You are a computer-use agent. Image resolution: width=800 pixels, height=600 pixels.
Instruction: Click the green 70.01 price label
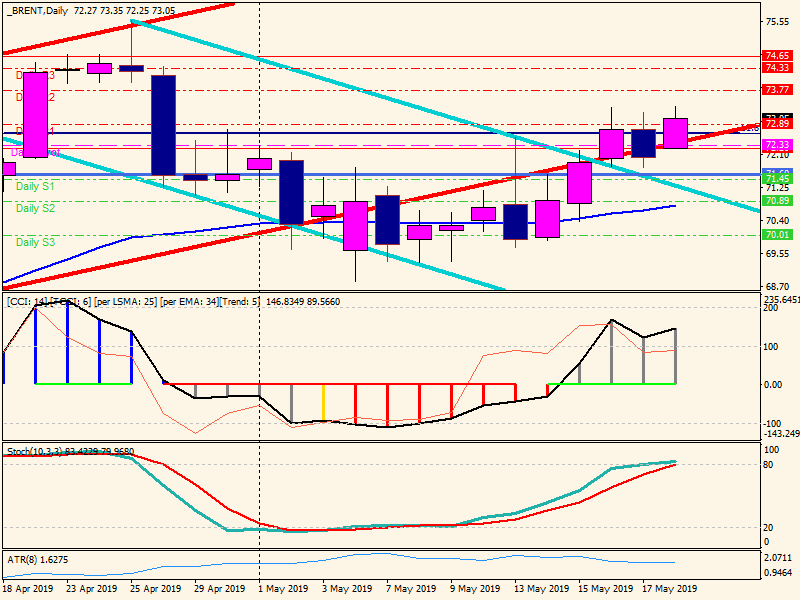click(x=777, y=235)
